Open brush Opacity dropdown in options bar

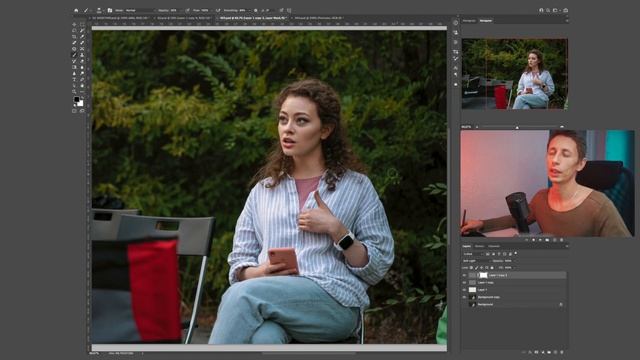pos(180,11)
